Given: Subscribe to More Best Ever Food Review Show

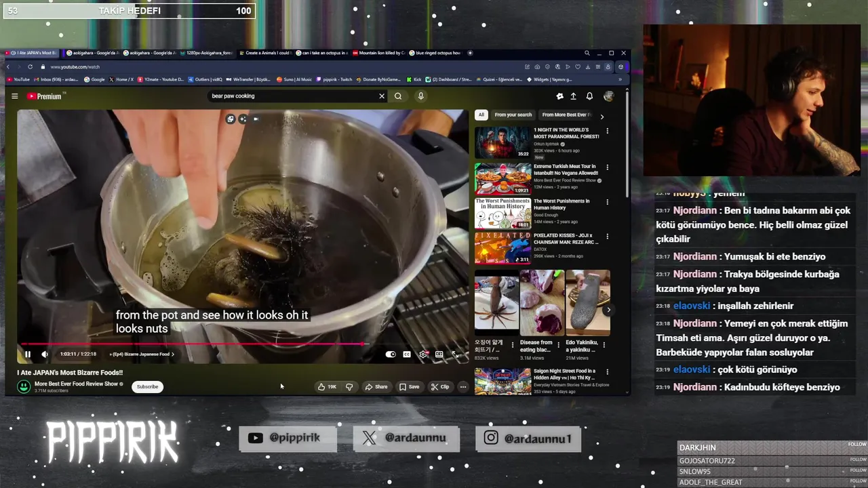Looking at the screenshot, I should coord(147,386).
